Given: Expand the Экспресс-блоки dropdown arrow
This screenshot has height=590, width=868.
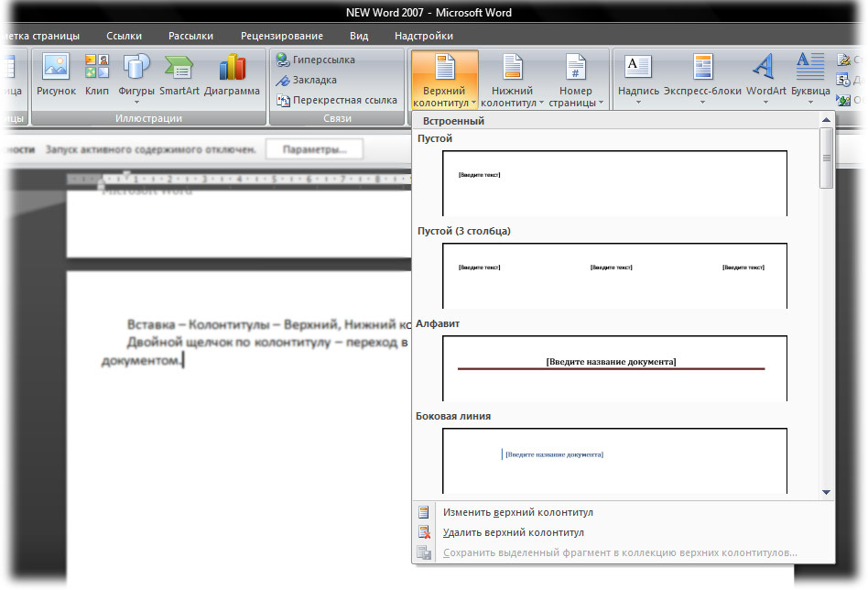Looking at the screenshot, I should pyautogui.click(x=702, y=103).
